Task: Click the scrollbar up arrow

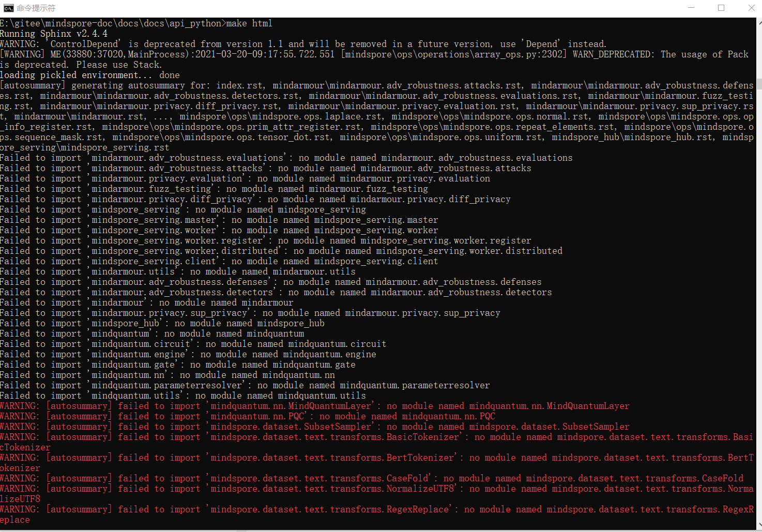Action: click(x=759, y=22)
